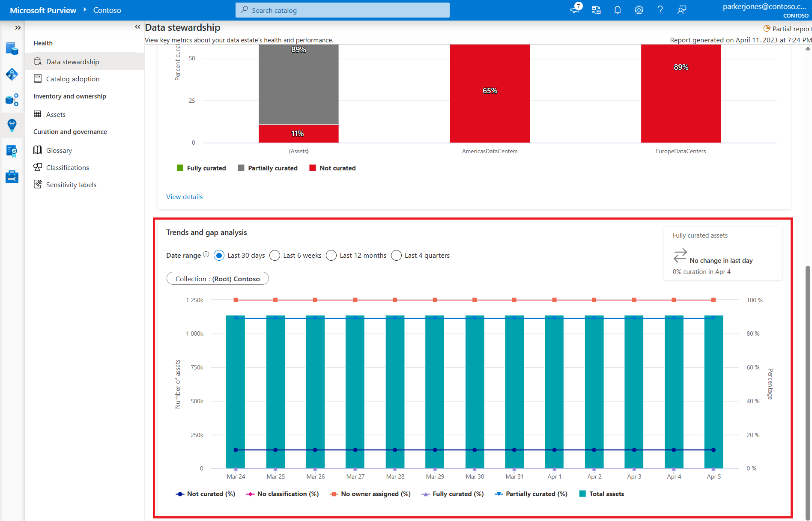Open the directory switcher icon in header
Viewport: 812px width, 521px height.
(x=596, y=10)
